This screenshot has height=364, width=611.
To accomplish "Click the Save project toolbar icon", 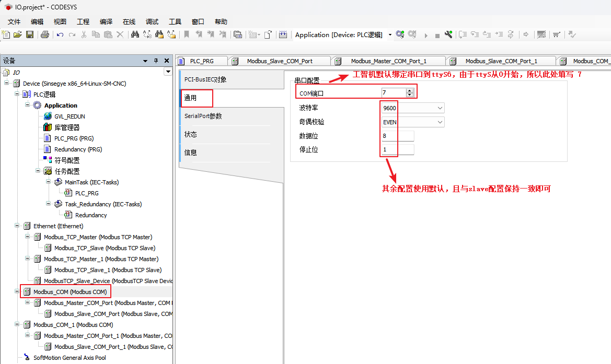I will [x=30, y=34].
